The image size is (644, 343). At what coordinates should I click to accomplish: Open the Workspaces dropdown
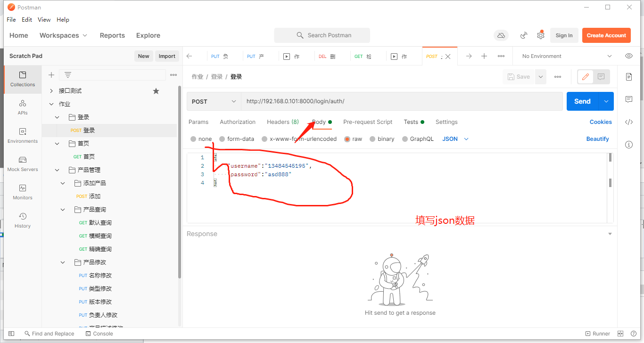click(64, 35)
